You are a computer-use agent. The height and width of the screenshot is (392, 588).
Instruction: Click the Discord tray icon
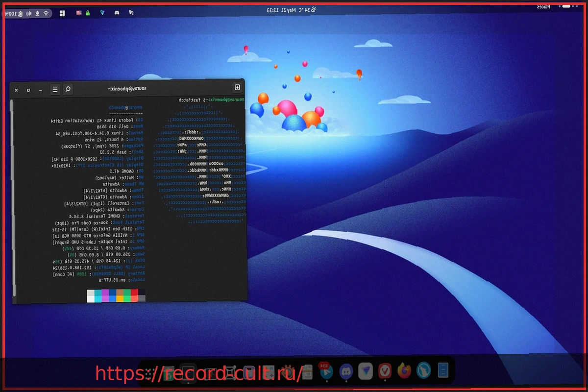[117, 12]
